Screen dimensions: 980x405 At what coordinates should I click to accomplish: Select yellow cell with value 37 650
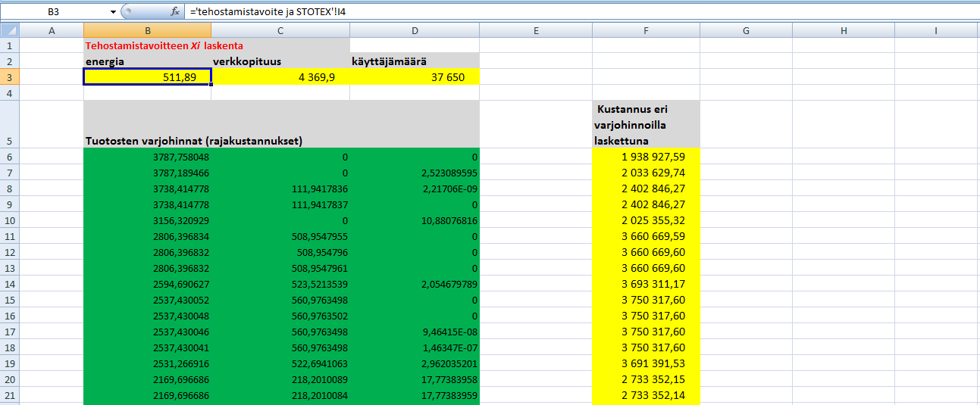[x=415, y=77]
